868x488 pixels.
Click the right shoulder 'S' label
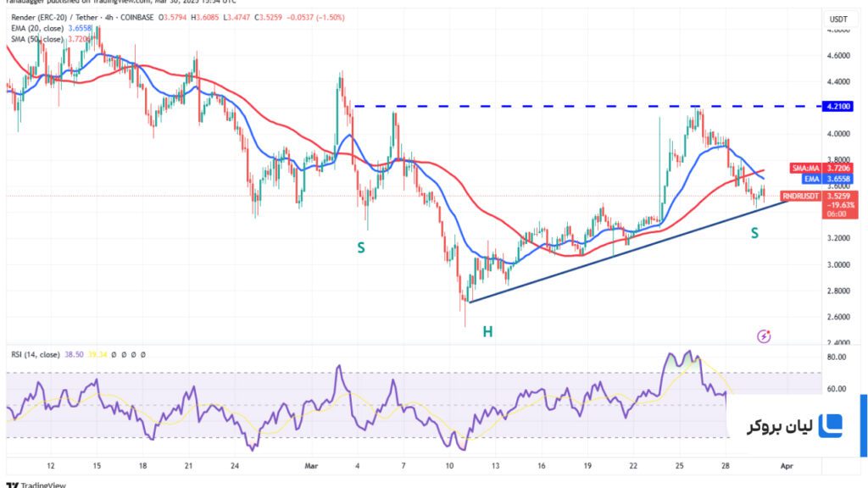[754, 234]
